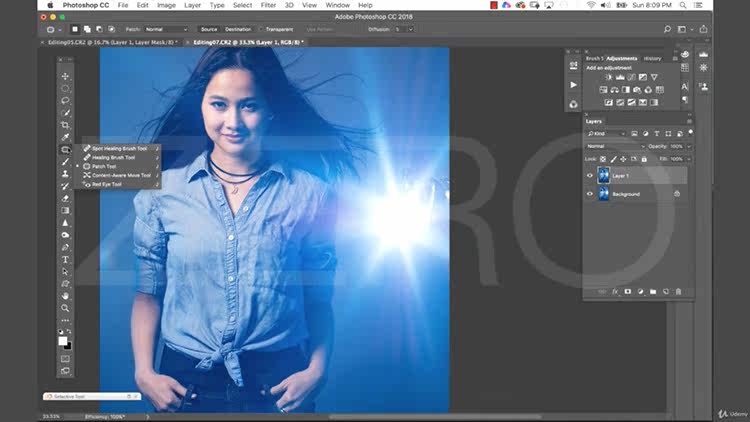Toggle Lock image pixels brush icon
Viewport: 750px width, 422px height.
click(x=613, y=159)
